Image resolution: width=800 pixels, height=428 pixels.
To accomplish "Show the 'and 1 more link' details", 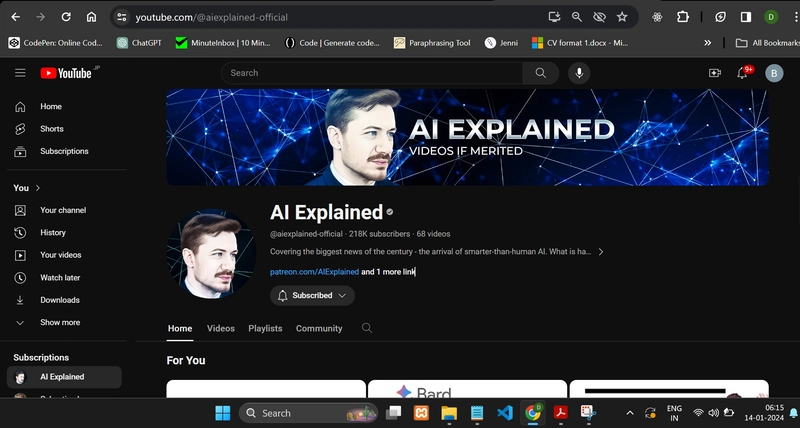I will (x=388, y=272).
